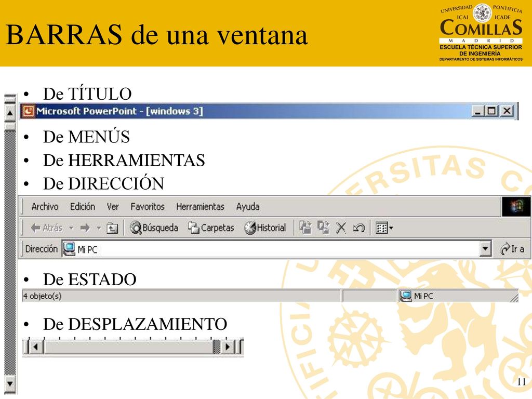Click the Mi PC icon in address bar
The height and width of the screenshot is (399, 532).
pos(69,249)
